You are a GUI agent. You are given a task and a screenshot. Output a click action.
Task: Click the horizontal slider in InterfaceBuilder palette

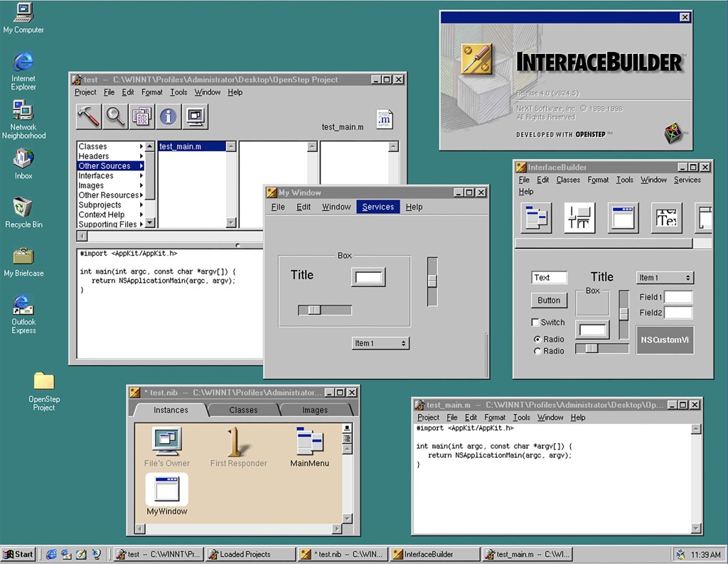601,348
